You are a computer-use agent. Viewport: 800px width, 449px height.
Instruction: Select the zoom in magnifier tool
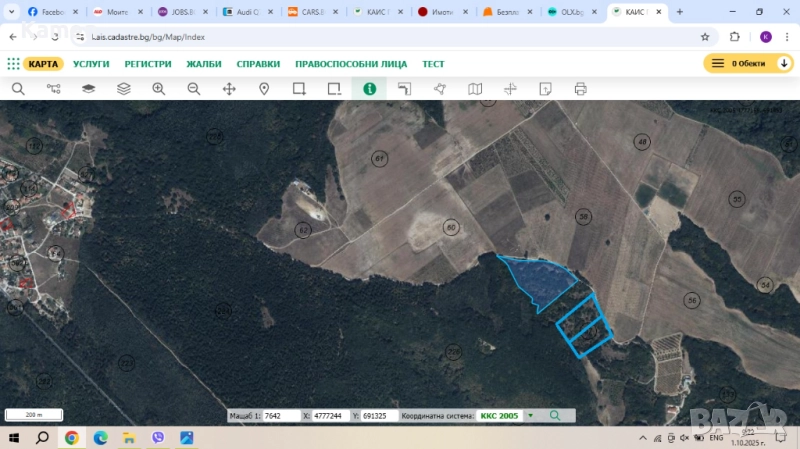click(x=159, y=88)
